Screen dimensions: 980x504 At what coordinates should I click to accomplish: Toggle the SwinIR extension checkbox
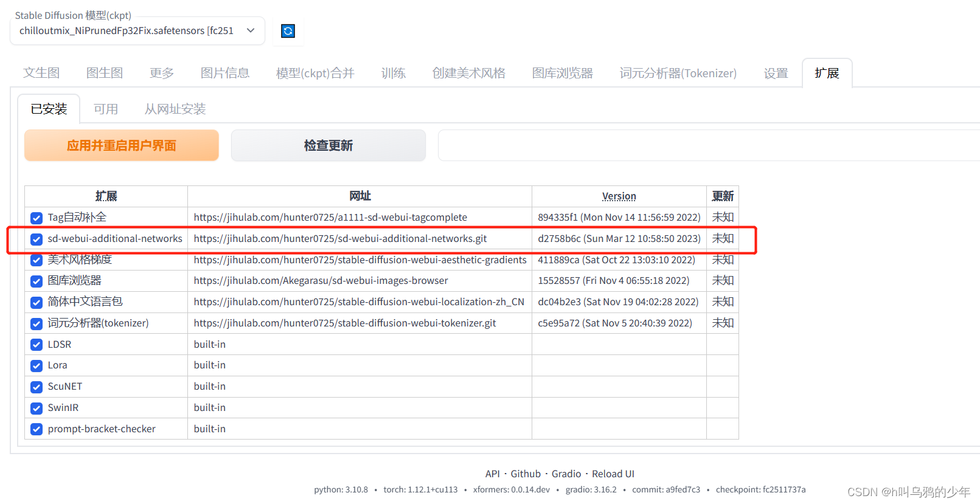tap(36, 408)
